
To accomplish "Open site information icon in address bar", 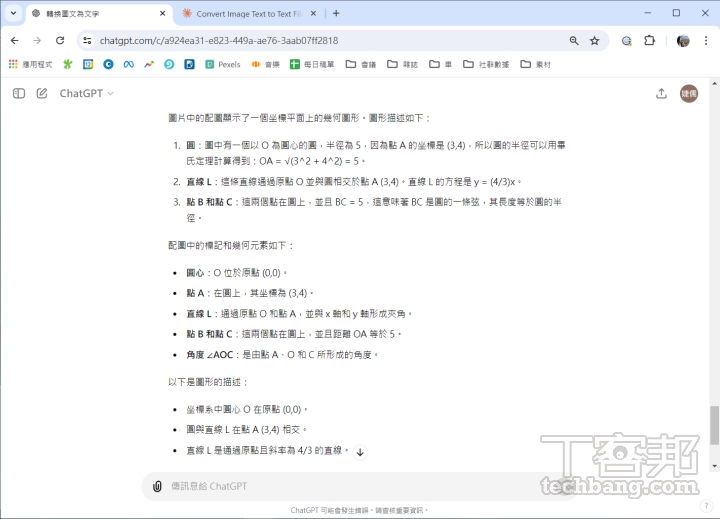I will [87, 40].
